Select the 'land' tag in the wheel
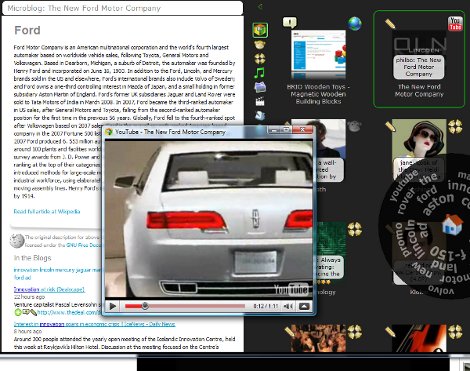This screenshot has height=371, width=470. 443,267
